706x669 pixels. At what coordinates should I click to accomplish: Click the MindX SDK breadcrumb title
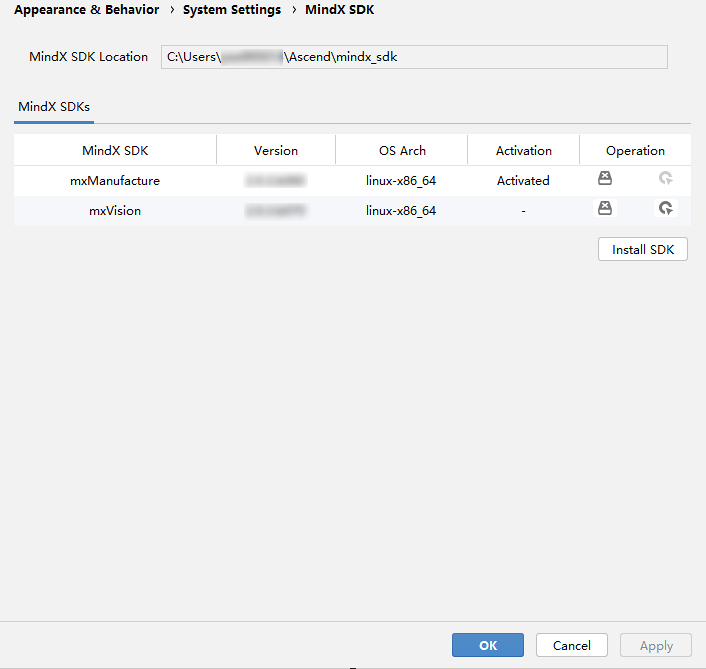coord(339,10)
